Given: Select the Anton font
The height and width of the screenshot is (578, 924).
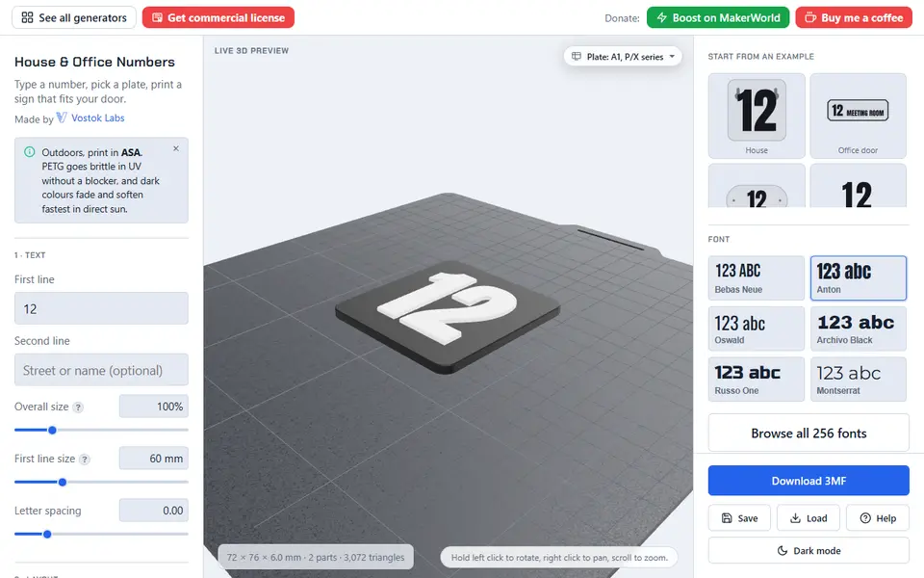Looking at the screenshot, I should point(858,277).
